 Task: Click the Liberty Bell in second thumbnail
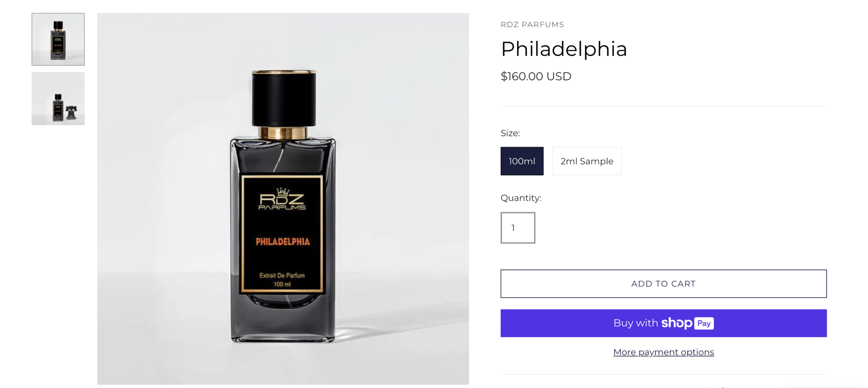71,113
